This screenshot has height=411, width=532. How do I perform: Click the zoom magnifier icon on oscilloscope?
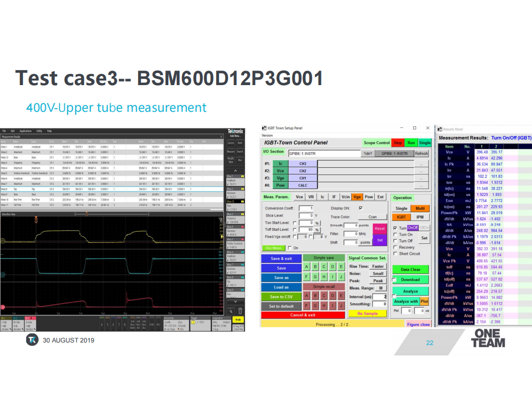coord(231,311)
